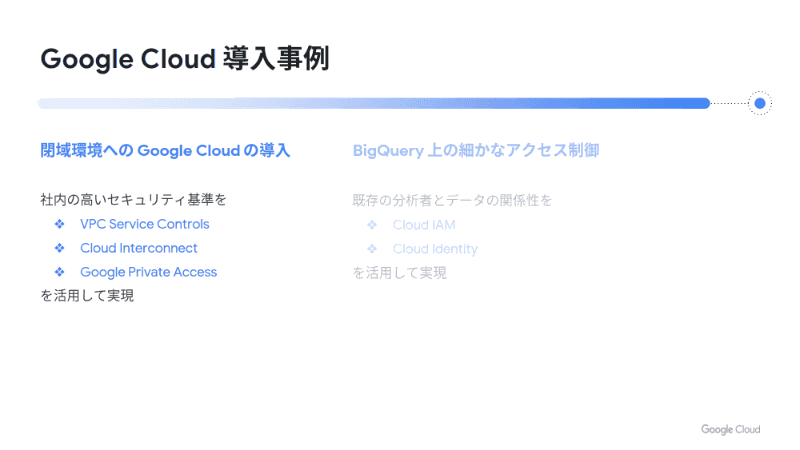Viewport: 800px width, 450px height.
Task: Click the faded bullet beside Cloud Identity
Action: point(372,249)
